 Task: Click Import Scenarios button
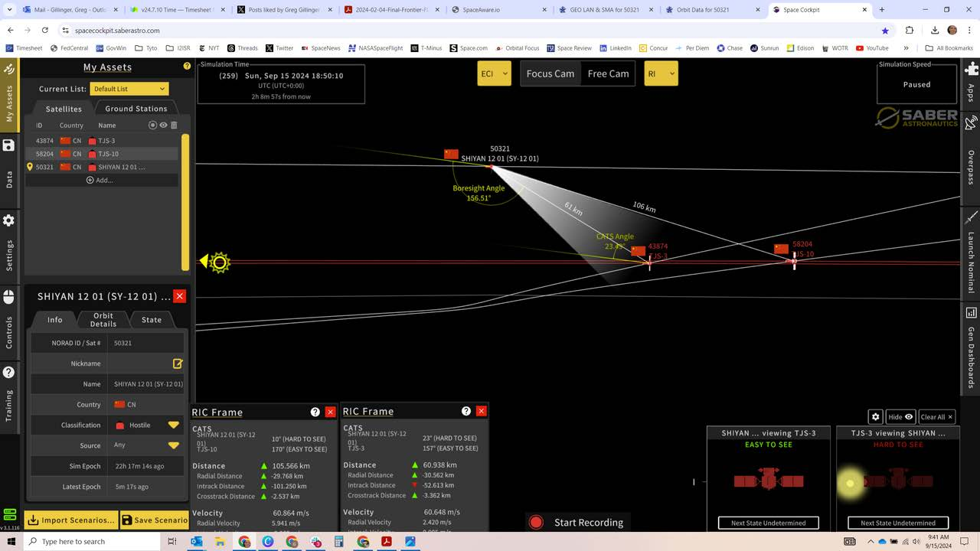point(71,520)
